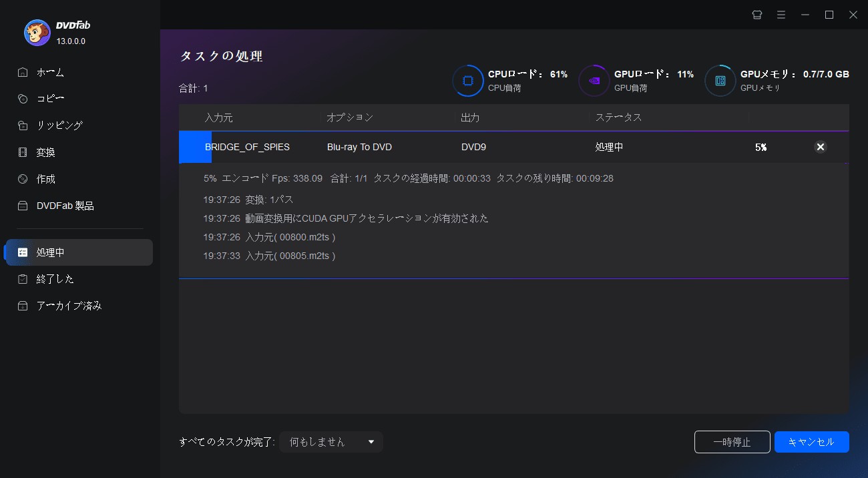
Task: Open the Home icon in sidebar
Action: [23, 72]
